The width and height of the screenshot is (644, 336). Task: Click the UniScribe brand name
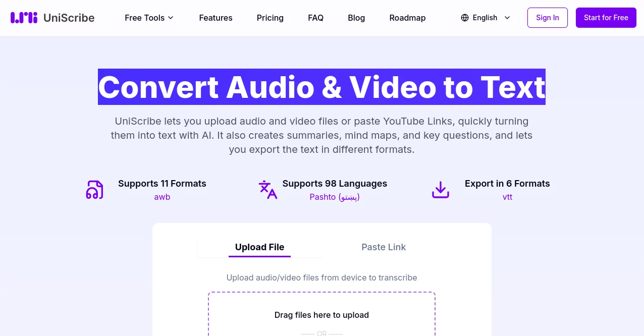point(69,18)
